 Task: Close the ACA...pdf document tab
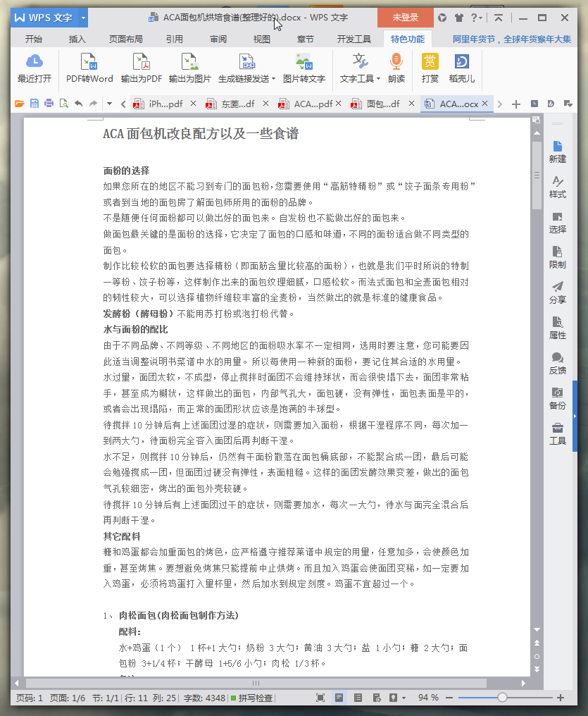339,104
